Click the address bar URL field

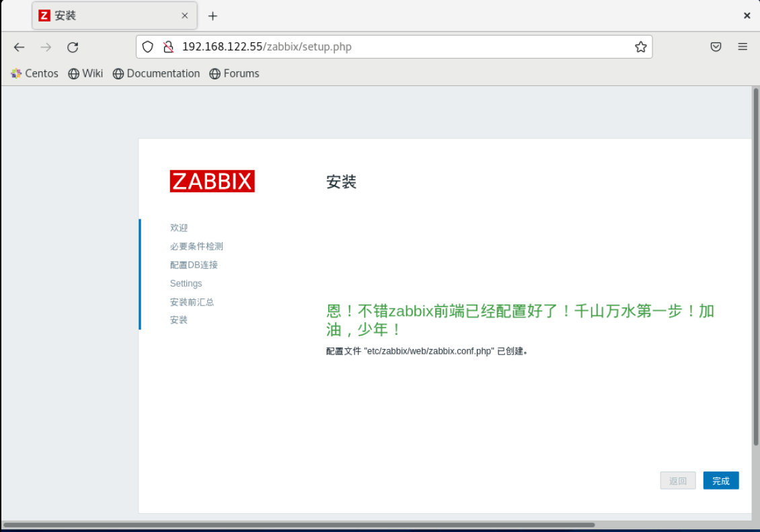tap(393, 47)
